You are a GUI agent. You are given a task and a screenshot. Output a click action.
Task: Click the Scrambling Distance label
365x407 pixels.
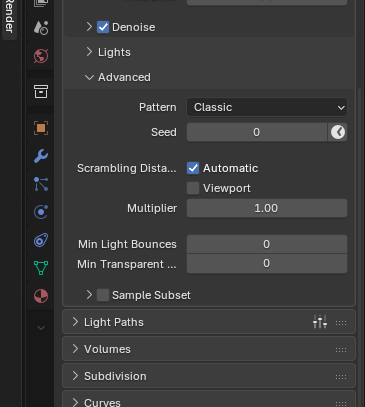(127, 168)
